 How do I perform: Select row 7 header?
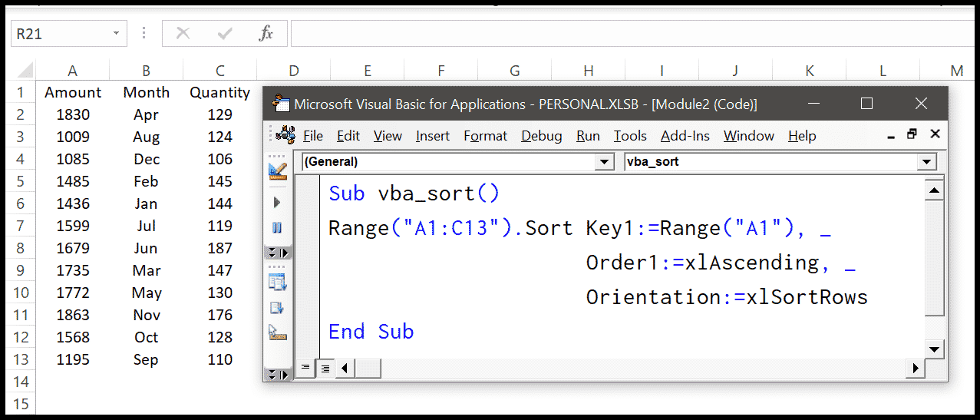point(21,226)
